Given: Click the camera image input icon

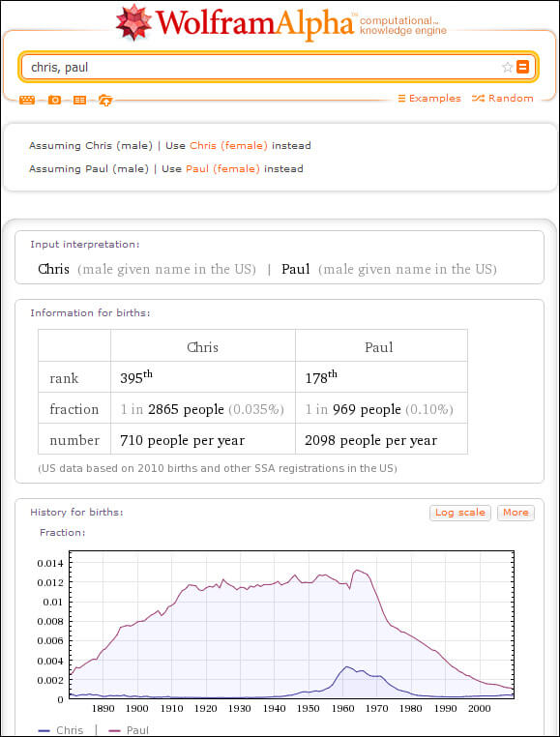Looking at the screenshot, I should (54, 101).
